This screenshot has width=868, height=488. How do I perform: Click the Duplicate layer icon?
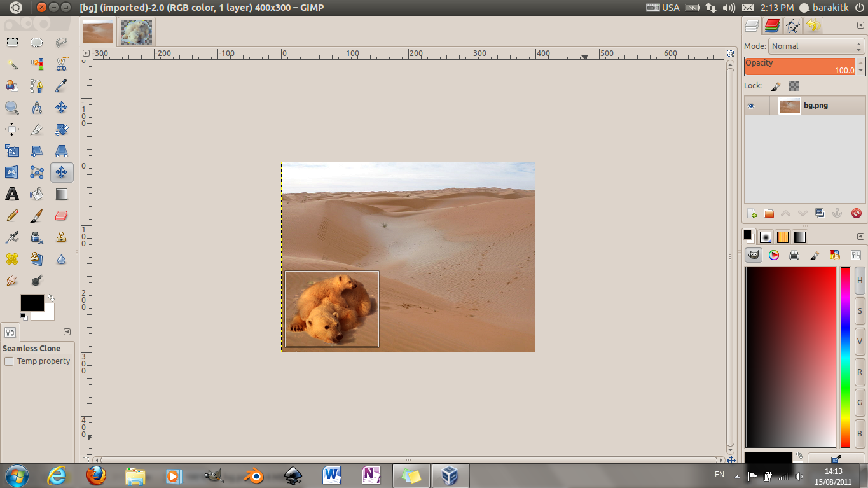coord(820,213)
